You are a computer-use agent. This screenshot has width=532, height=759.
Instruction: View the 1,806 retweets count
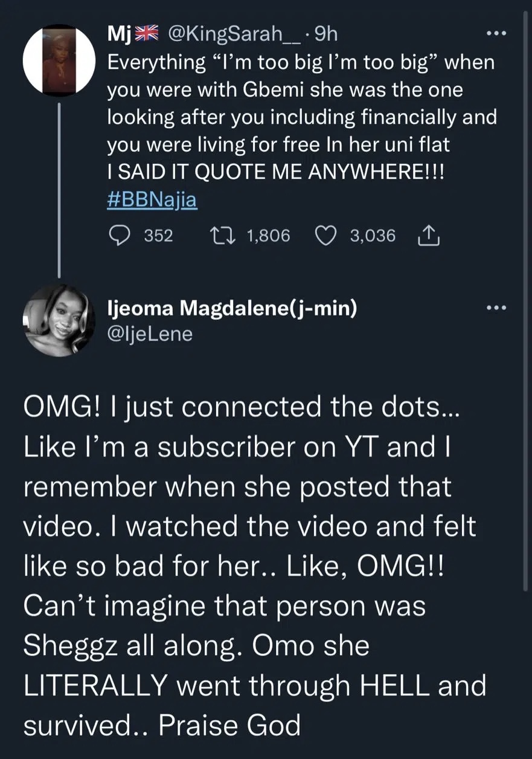(269, 236)
